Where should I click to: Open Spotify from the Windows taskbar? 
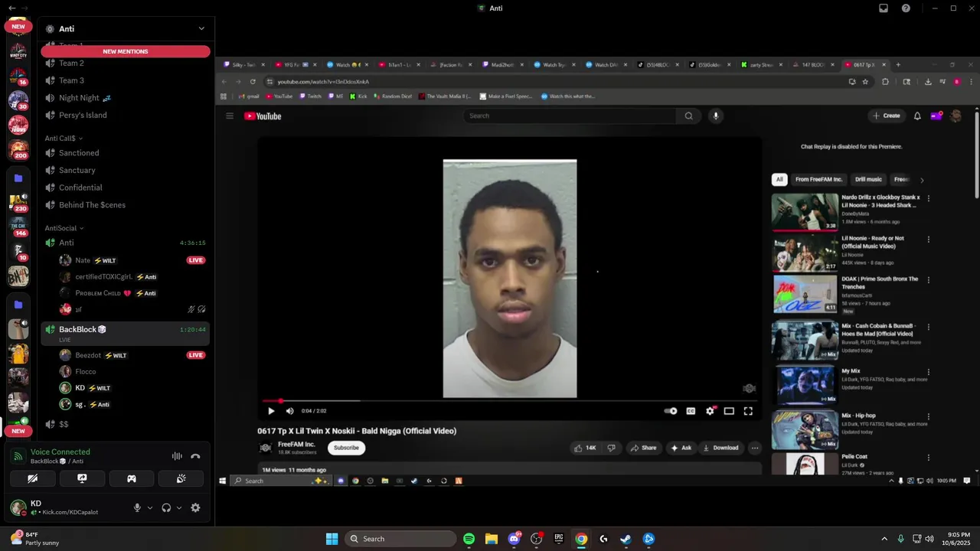coord(469,539)
